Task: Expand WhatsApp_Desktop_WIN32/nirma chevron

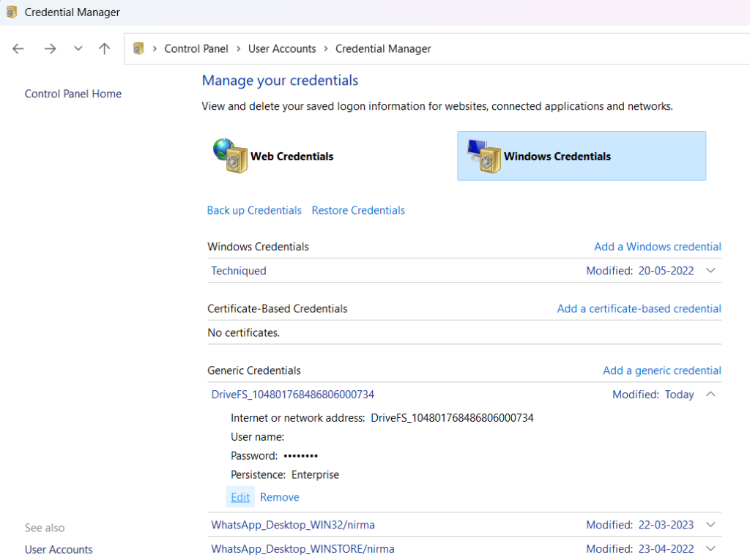Action: 710,525
